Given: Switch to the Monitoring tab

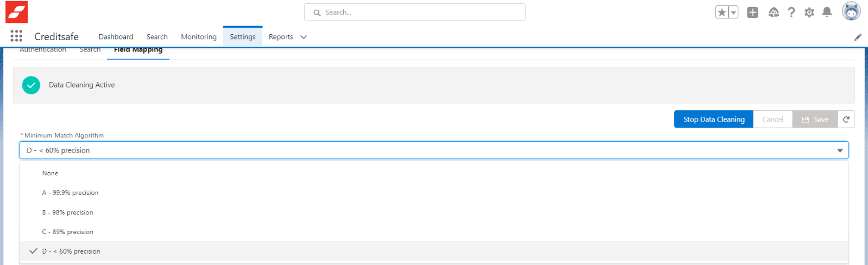Looking at the screenshot, I should tap(198, 37).
